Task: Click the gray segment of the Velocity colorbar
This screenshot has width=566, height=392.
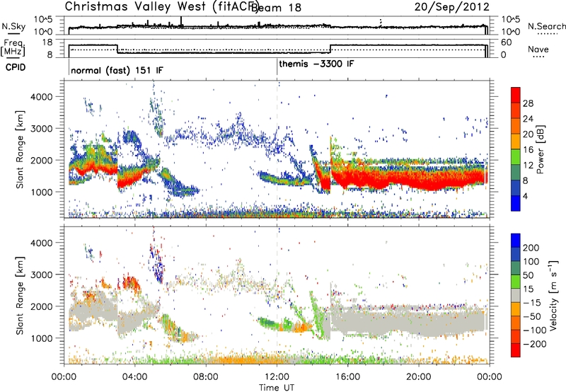Action: click(x=516, y=296)
